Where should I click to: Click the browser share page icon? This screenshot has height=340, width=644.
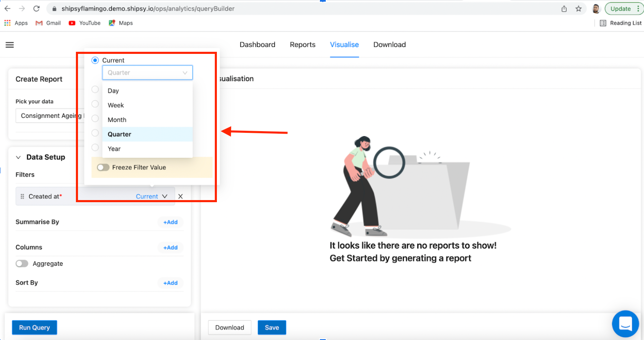[564, 9]
